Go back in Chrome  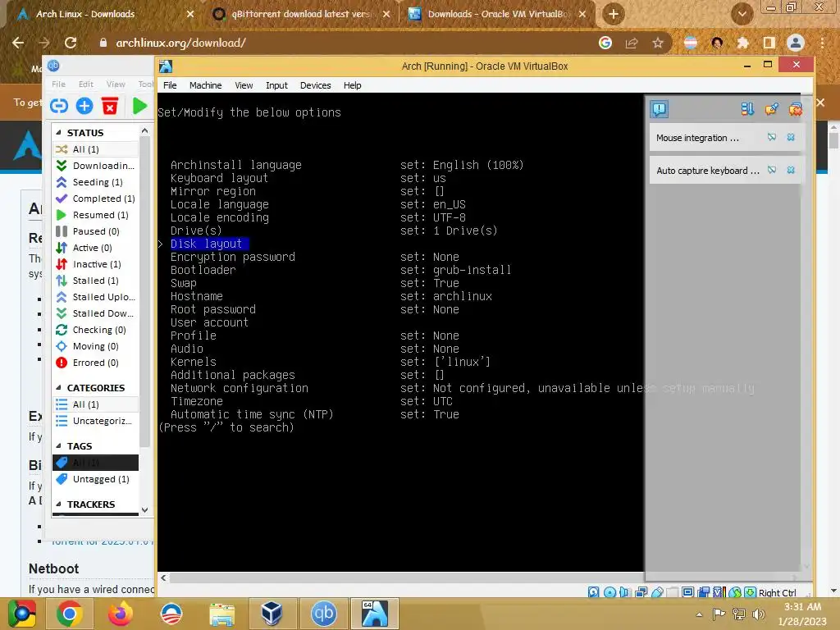18,43
